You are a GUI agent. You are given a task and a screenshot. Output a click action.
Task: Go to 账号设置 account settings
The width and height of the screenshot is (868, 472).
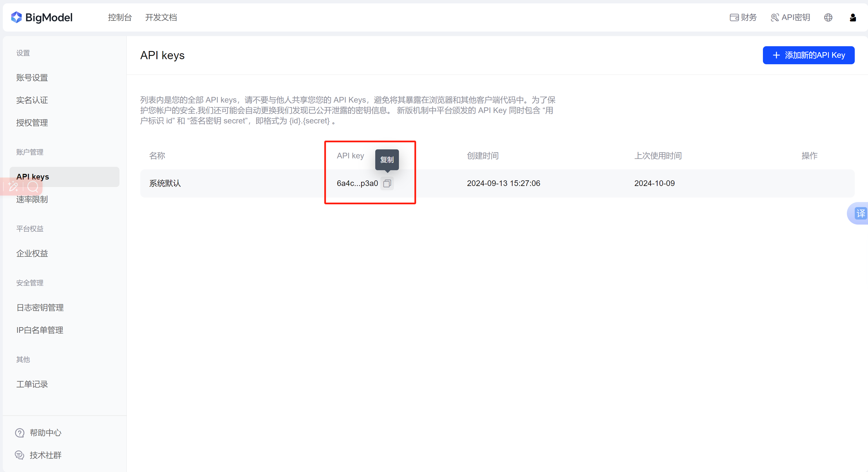[32, 77]
